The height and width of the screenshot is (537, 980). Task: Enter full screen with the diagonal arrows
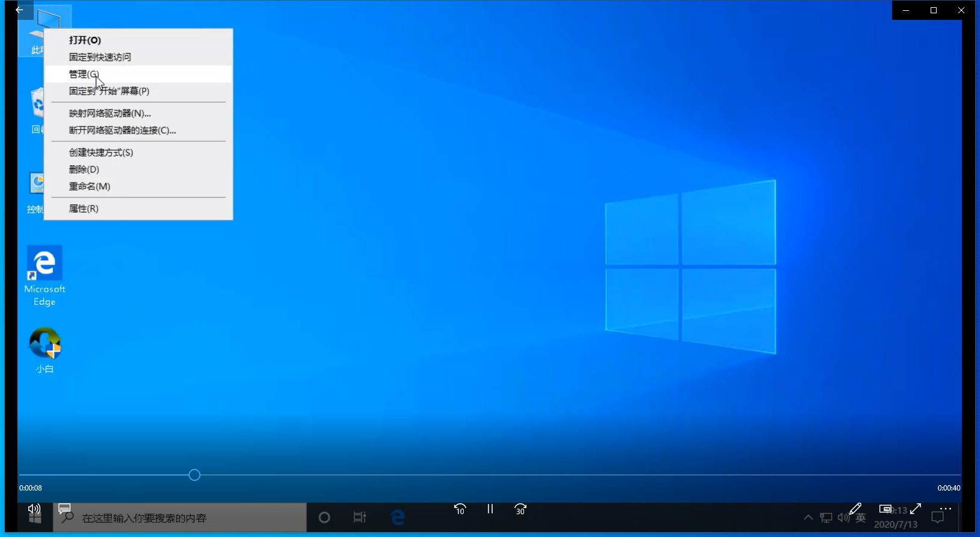(916, 509)
